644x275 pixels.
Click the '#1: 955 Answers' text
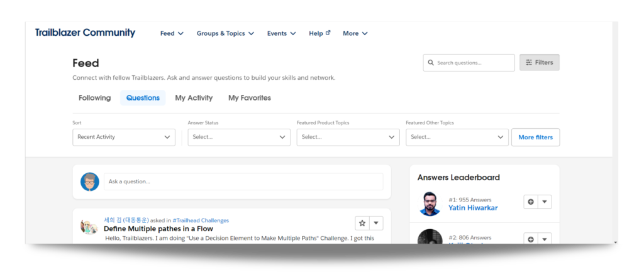(470, 200)
